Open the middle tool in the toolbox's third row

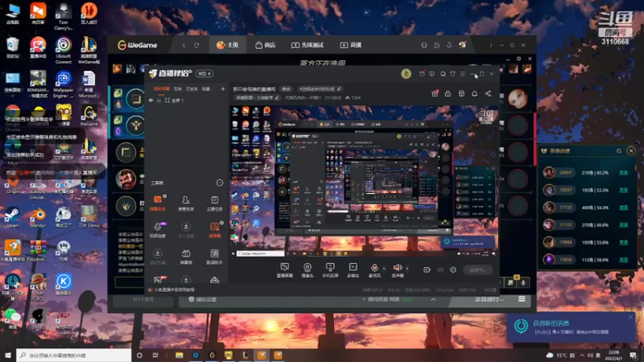pyautogui.click(x=186, y=257)
